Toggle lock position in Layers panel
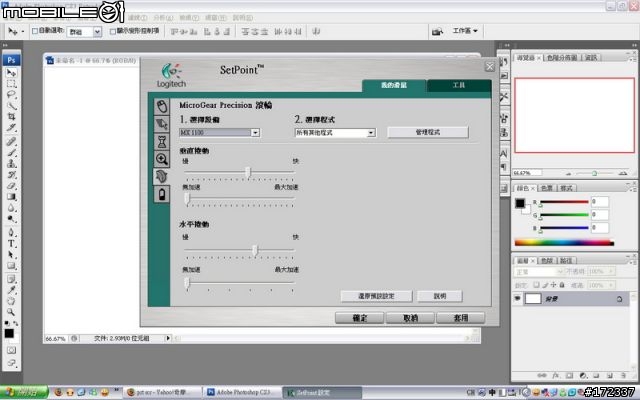 click(x=553, y=285)
